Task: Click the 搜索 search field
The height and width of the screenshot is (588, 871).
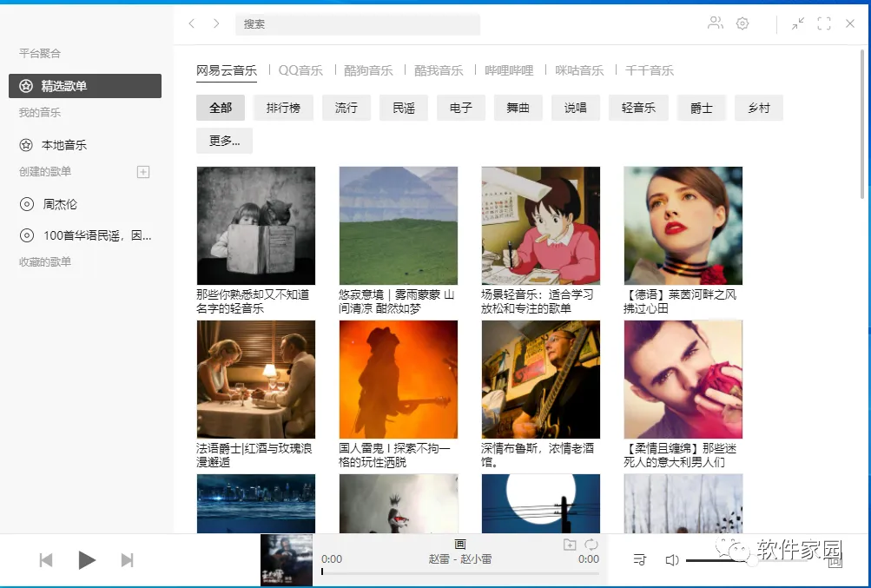Action: [358, 24]
